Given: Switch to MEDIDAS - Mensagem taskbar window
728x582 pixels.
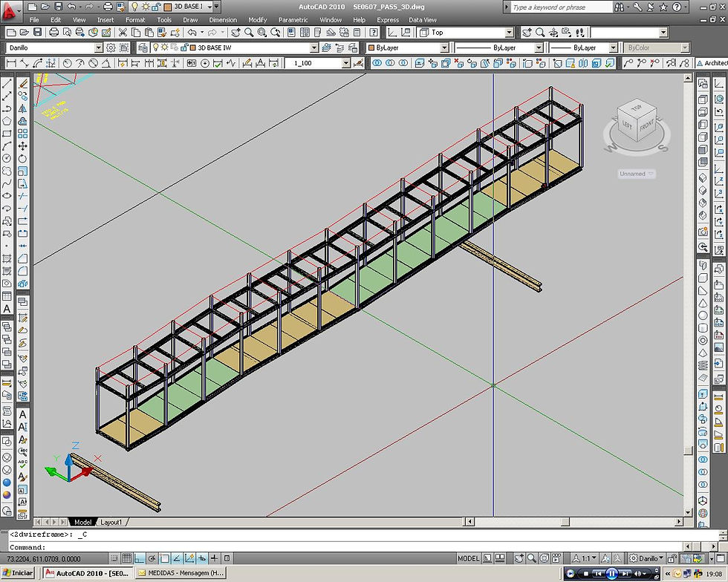Looking at the screenshot, I should tap(181, 573).
